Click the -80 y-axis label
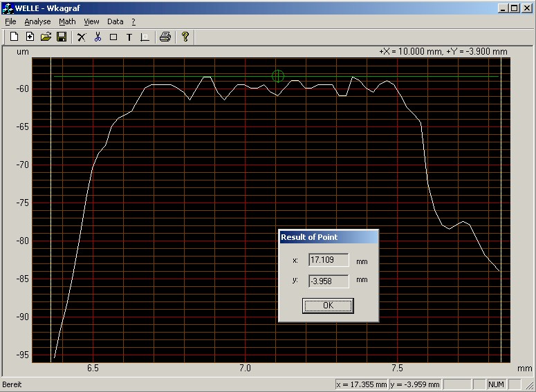The height and width of the screenshot is (392, 536). pyautogui.click(x=23, y=241)
